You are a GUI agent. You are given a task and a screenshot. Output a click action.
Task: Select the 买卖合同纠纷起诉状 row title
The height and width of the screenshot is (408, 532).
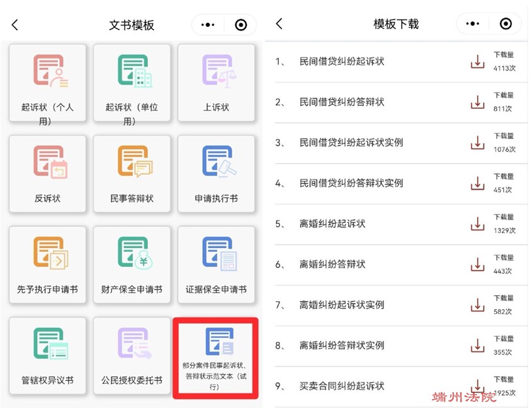(x=342, y=386)
